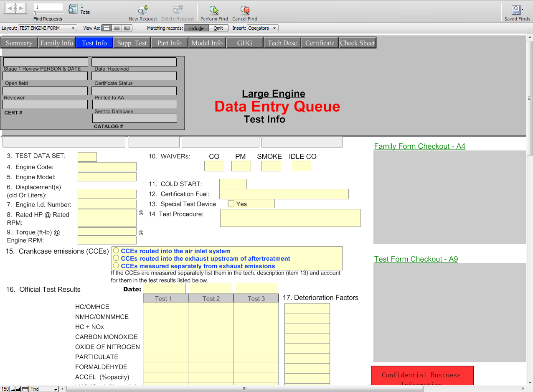Image resolution: width=533 pixels, height=392 pixels.
Task: Go to the previous find request
Action: pyautogui.click(x=9, y=8)
